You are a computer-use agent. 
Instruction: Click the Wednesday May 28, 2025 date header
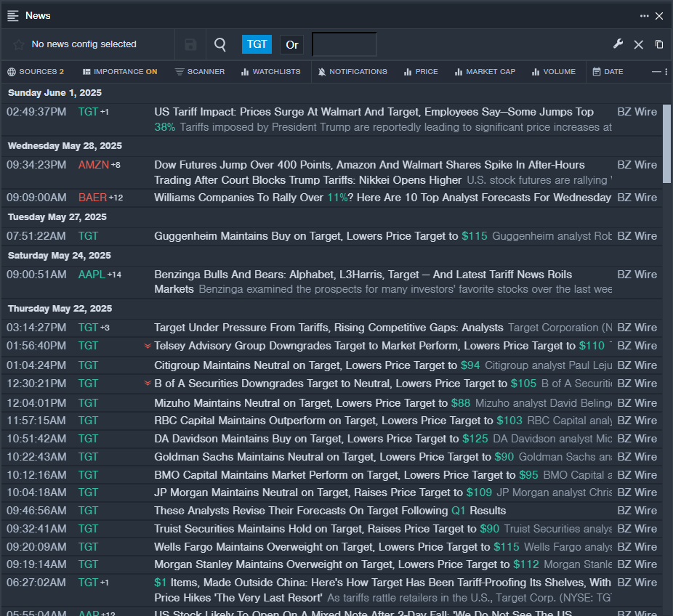click(x=65, y=146)
